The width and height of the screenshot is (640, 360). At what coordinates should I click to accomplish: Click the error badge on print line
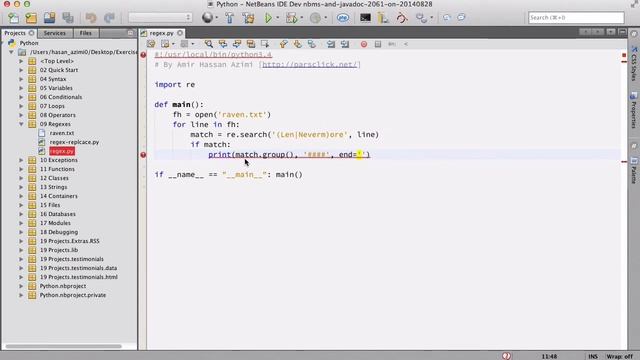(x=143, y=155)
